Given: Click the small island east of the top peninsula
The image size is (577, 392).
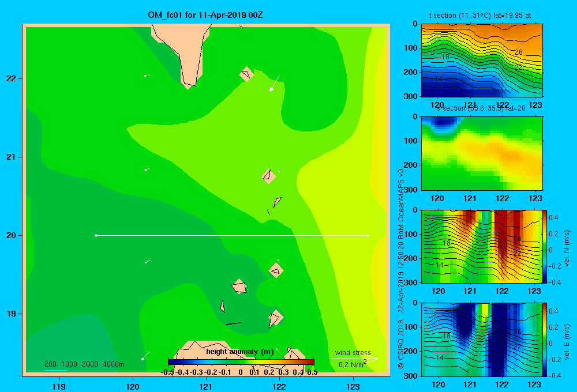Looking at the screenshot, I should tap(246, 74).
